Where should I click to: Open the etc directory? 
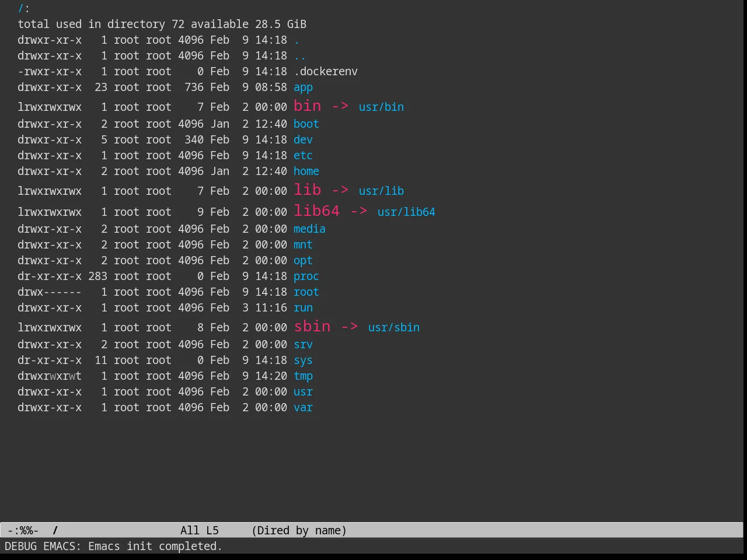303,155
